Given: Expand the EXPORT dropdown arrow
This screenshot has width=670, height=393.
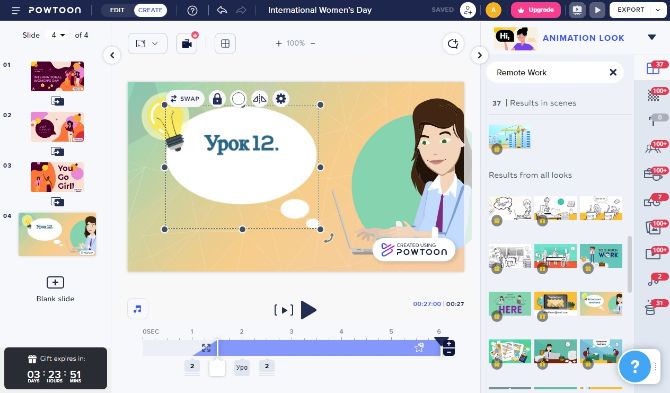Looking at the screenshot, I should (x=658, y=10).
